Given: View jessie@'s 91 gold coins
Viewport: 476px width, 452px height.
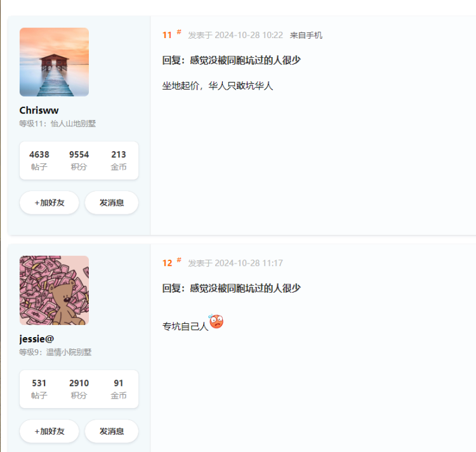Looking at the screenshot, I should (x=119, y=389).
